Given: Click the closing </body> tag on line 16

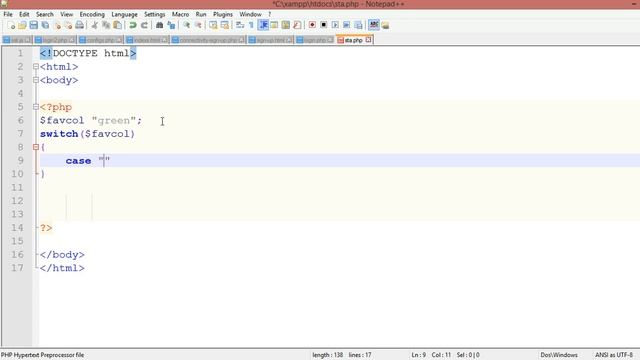Looking at the screenshot, I should [62, 255].
